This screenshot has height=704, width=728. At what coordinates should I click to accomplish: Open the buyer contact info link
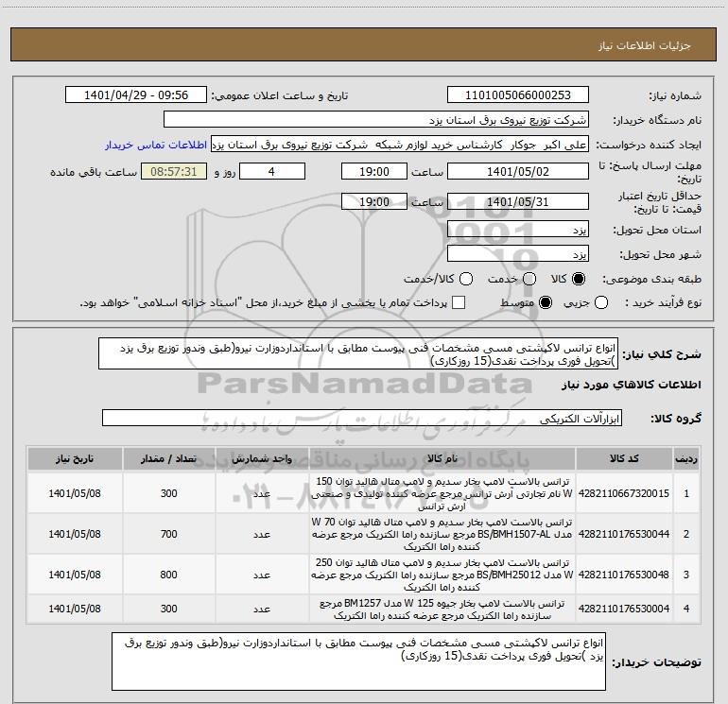(156, 145)
